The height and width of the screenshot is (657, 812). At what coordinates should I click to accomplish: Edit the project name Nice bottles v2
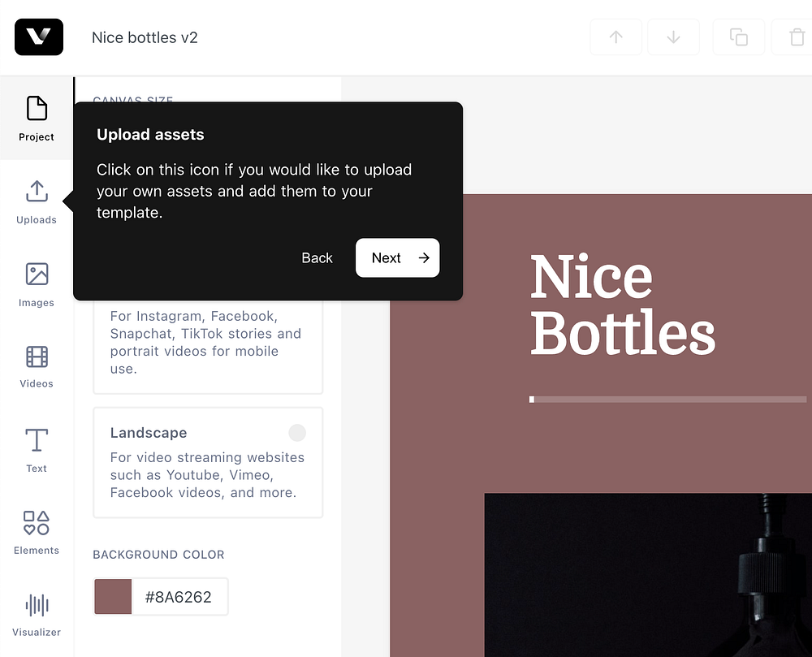(145, 37)
